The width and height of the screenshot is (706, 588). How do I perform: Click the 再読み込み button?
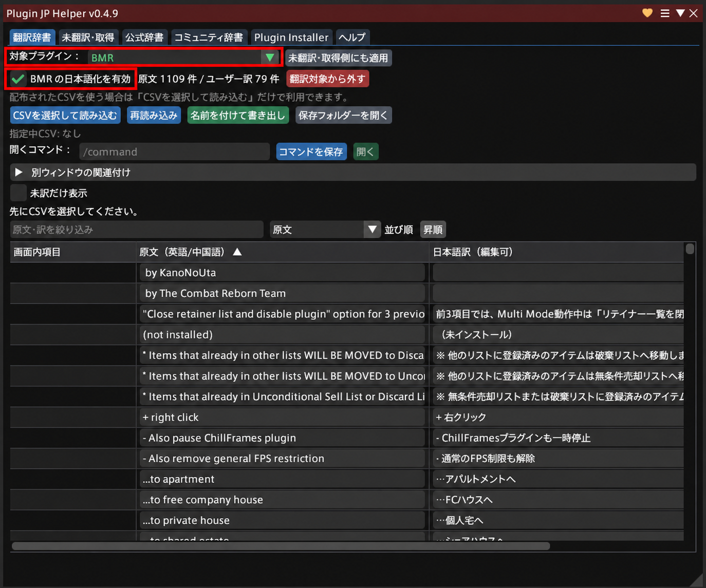[154, 115]
